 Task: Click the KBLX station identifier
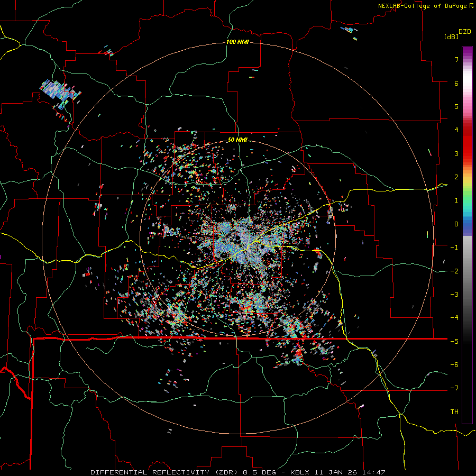pos(300,472)
